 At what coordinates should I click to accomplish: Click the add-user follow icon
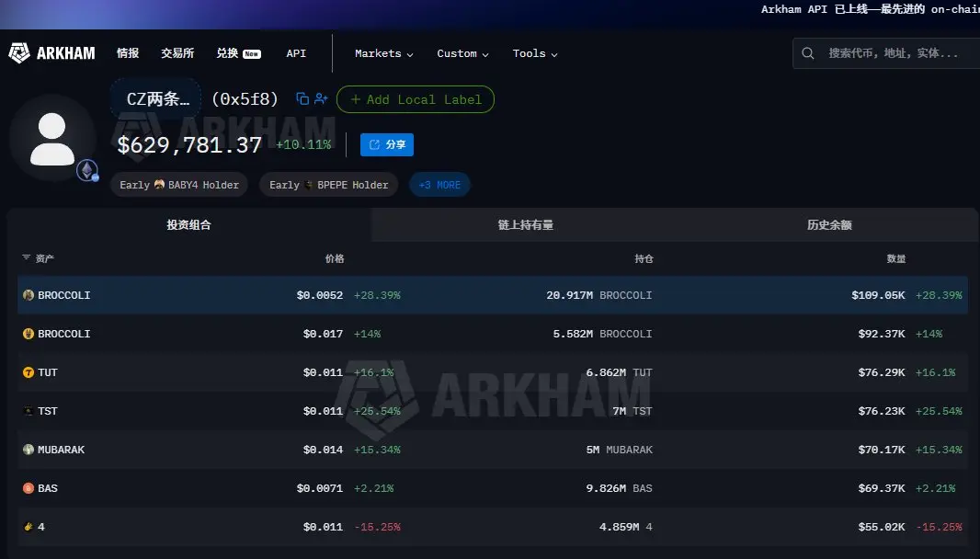coord(321,98)
